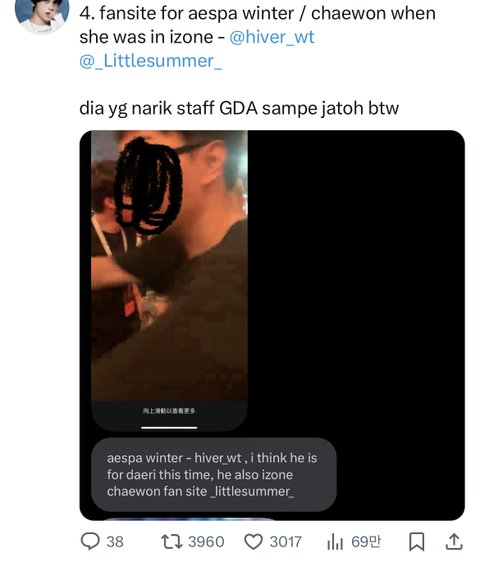Viewport: 480px width, 562px height.
Task: Click the 69만 views count
Action: click(x=366, y=542)
